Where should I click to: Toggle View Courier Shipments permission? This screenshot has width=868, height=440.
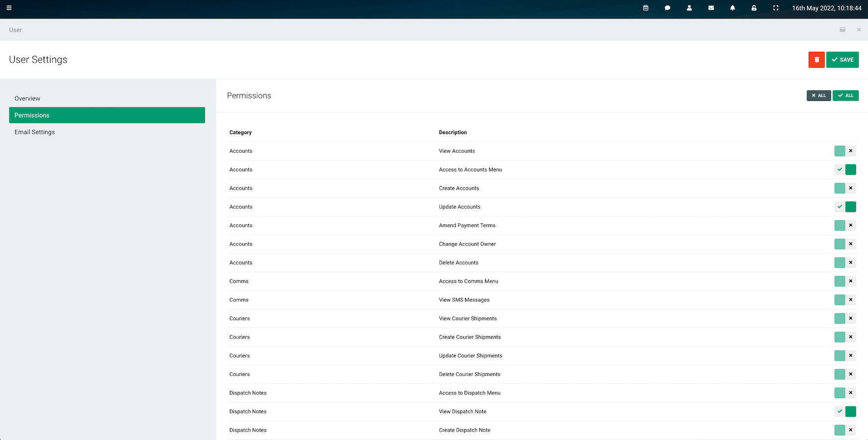point(845,318)
